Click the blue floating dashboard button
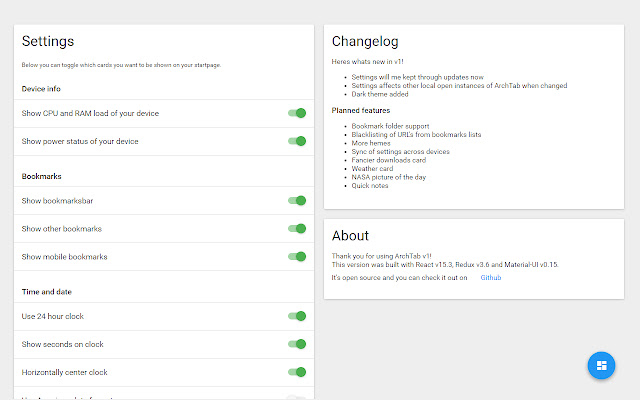This screenshot has height=400, width=640. pos(601,365)
